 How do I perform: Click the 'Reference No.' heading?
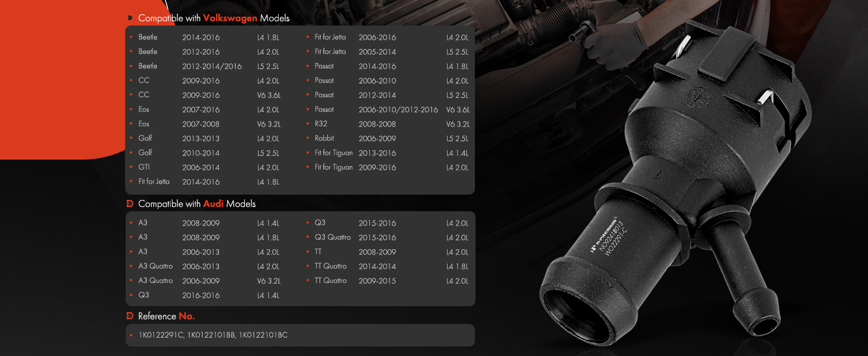pos(166,316)
